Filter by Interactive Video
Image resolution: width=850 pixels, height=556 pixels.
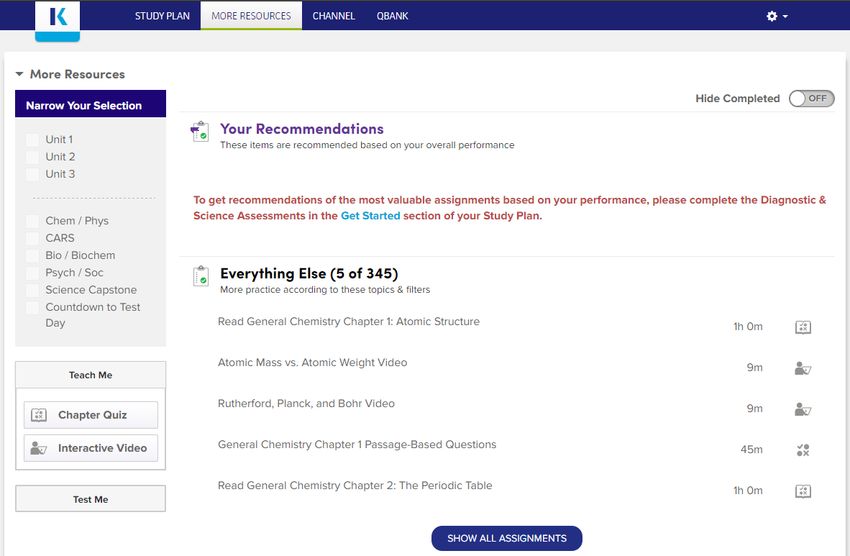[91, 448]
